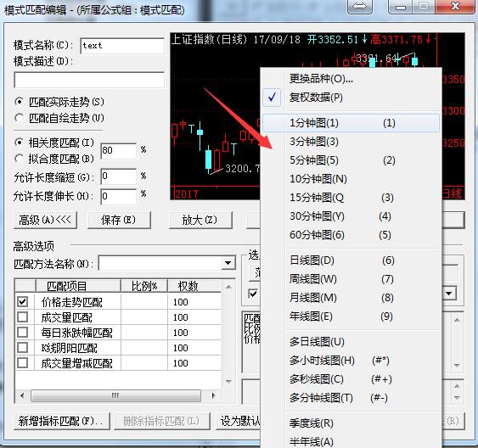Click left arrow of list horizontal scrollbar
The height and width of the screenshot is (448, 478).
click(x=21, y=395)
